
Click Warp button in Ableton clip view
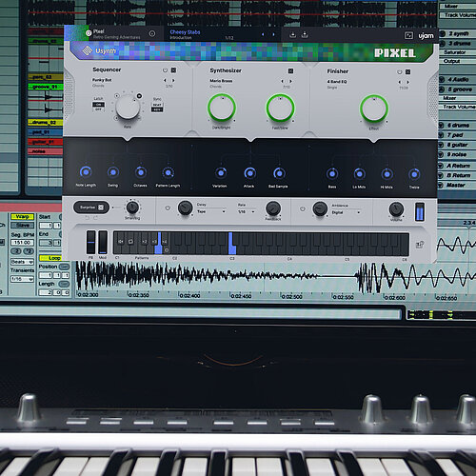(x=22, y=217)
